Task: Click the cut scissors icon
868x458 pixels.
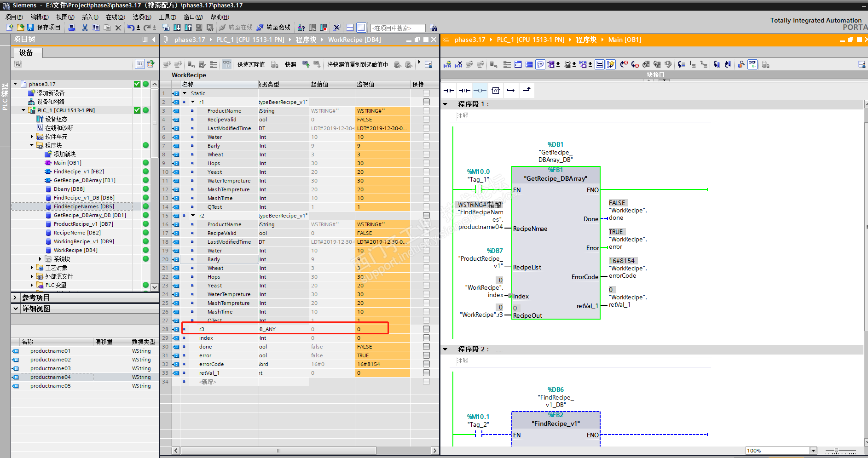Action: [85, 28]
